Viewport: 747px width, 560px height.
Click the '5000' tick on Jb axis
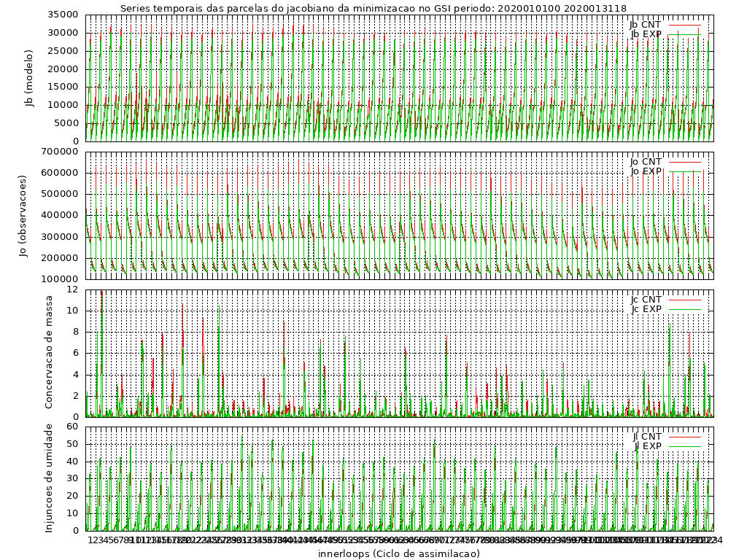(x=66, y=122)
